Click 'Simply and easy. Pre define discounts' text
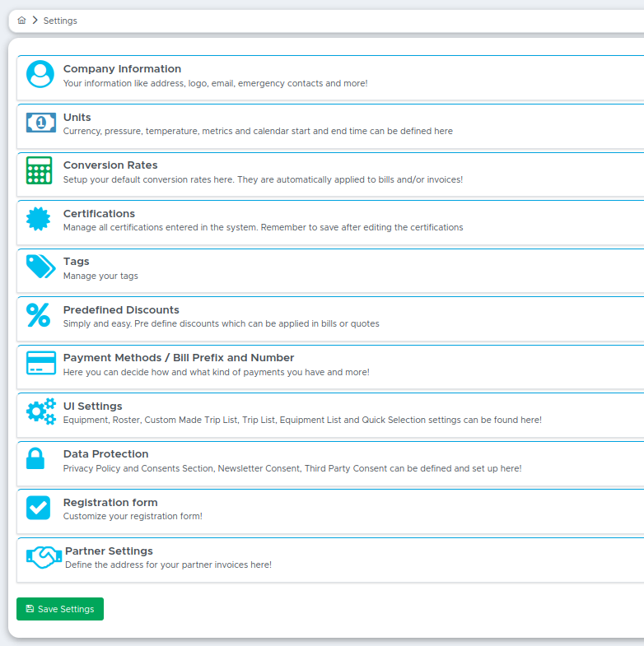644x646 pixels. click(221, 324)
